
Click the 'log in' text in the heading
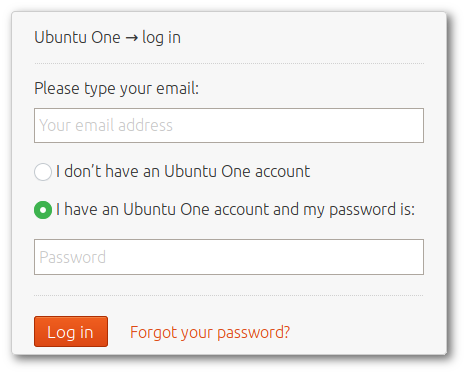[162, 38]
